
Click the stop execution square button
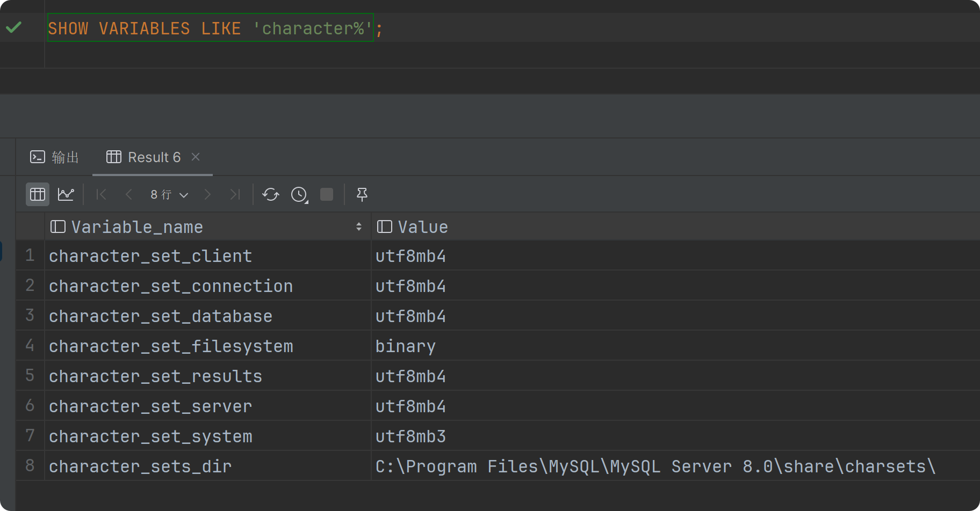pos(327,194)
